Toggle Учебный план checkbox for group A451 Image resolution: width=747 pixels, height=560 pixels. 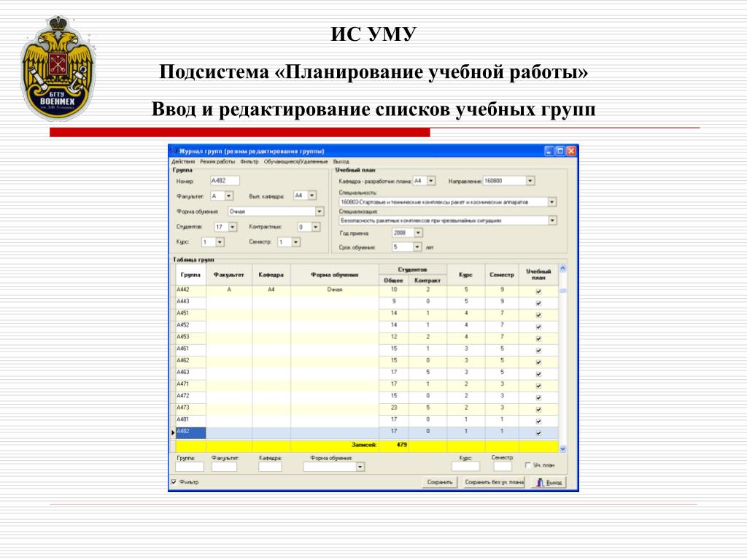[x=539, y=315]
